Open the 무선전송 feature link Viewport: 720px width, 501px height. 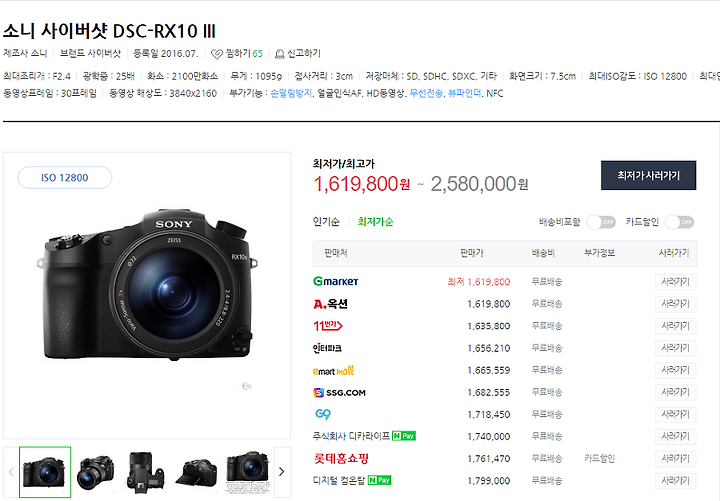(x=426, y=93)
